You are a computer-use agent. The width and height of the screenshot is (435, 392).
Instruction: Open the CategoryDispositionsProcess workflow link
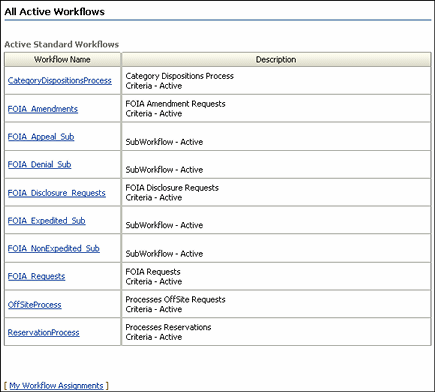60,81
